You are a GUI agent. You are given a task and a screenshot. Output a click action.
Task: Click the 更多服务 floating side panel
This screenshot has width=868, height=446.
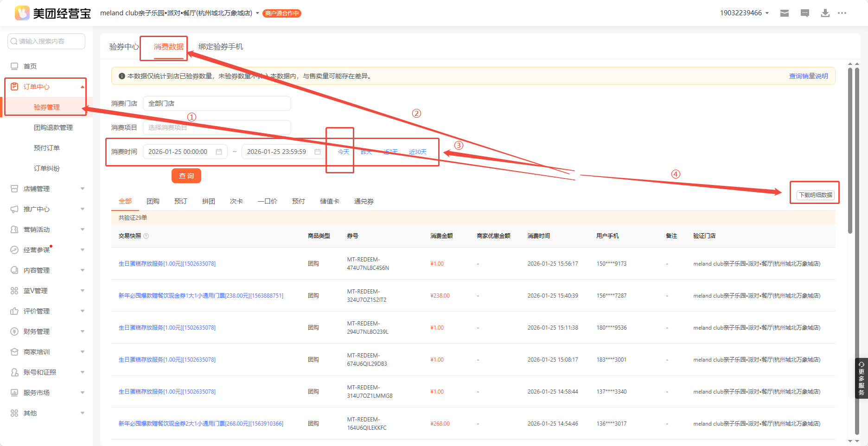click(861, 378)
